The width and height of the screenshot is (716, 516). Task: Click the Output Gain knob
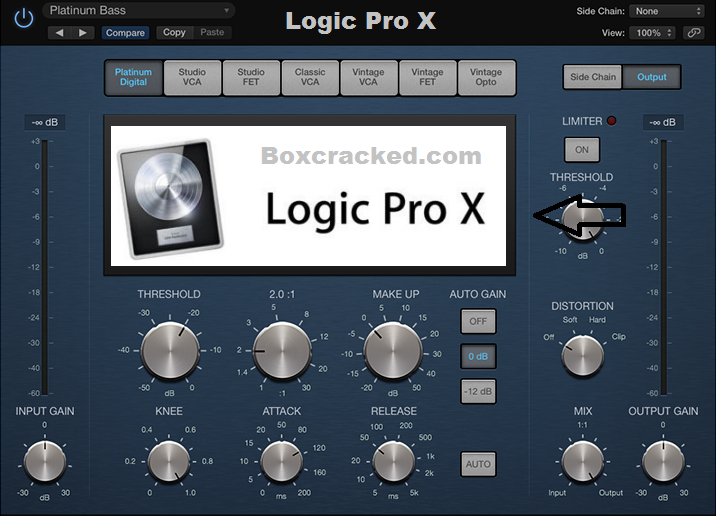663,462
